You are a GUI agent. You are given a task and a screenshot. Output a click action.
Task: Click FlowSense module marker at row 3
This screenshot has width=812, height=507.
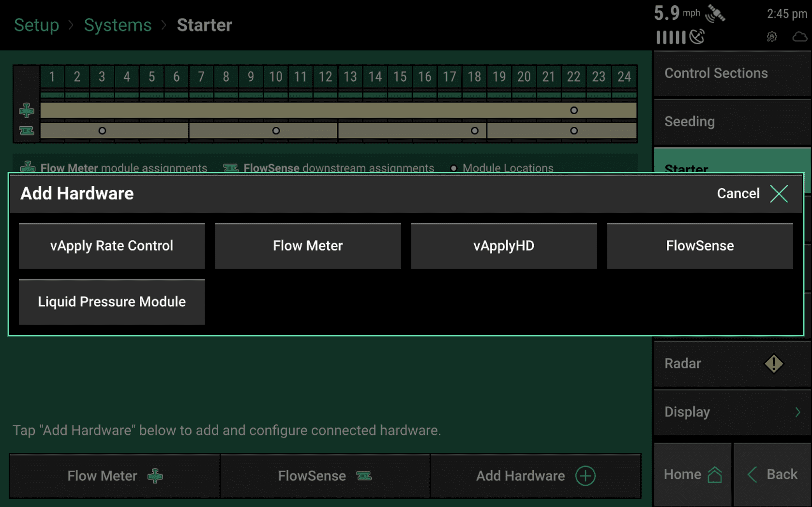(x=102, y=131)
